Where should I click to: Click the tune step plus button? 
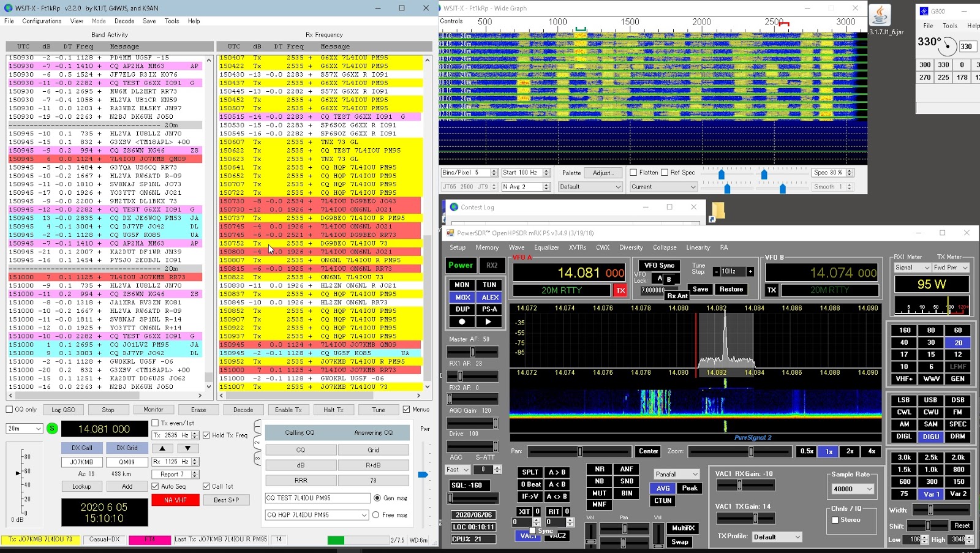click(750, 271)
